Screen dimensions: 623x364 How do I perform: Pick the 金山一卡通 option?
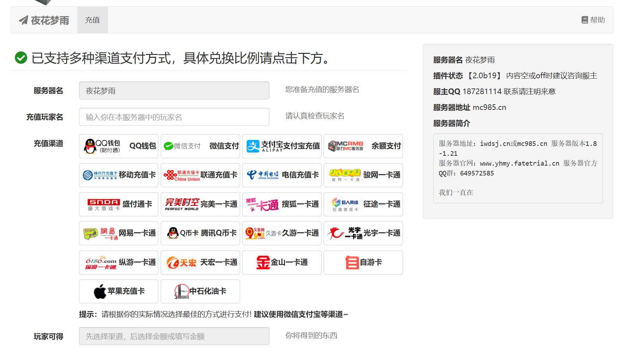click(282, 263)
